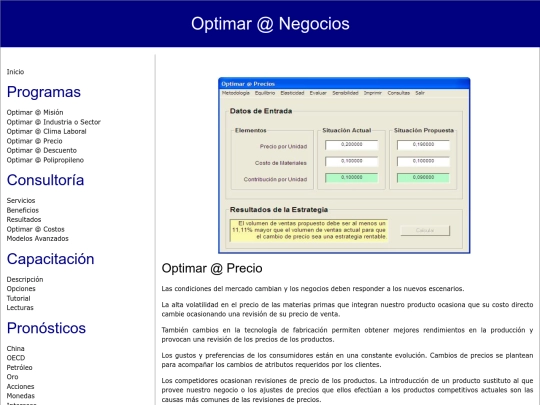The image size is (540, 405).
Task: Click Servicios under Consultoría
Action: pyautogui.click(x=21, y=200)
